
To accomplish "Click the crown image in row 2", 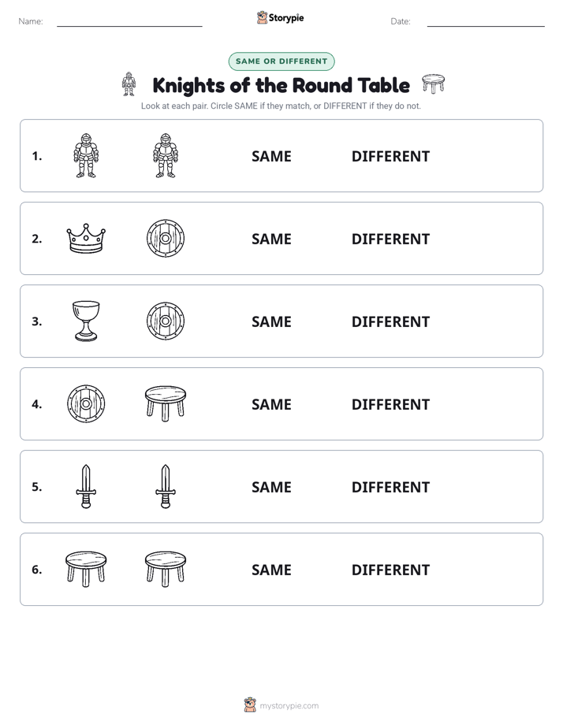I will [x=86, y=238].
